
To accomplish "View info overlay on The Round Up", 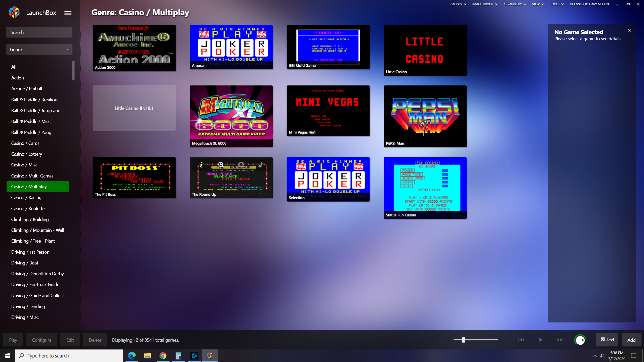I will click(x=201, y=165).
